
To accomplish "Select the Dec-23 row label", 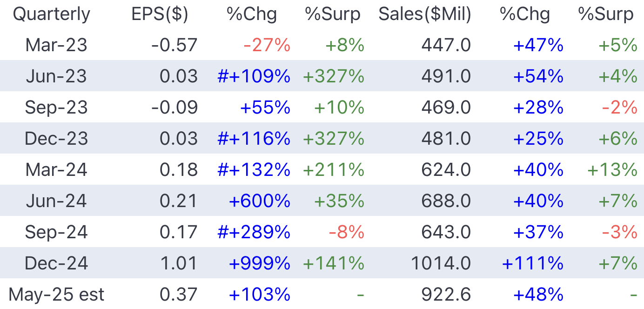I will coord(56,139).
